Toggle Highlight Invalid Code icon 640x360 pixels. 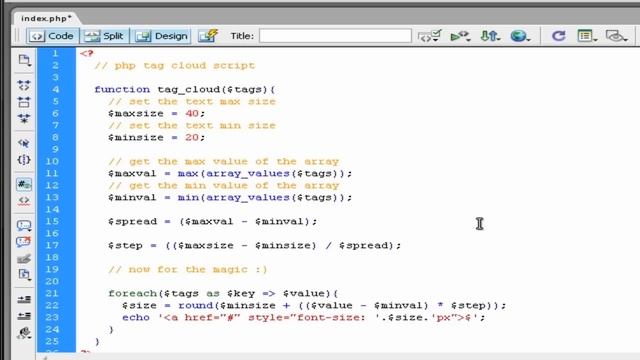[x=24, y=201]
